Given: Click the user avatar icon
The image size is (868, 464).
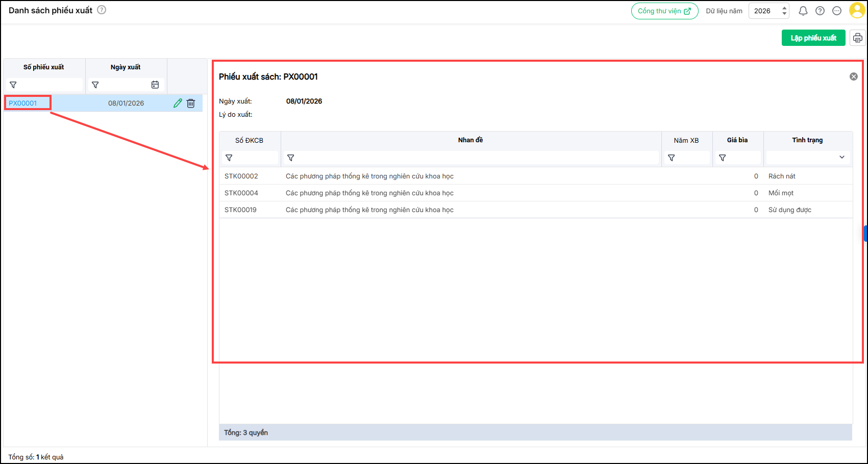Looking at the screenshot, I should coord(856,11).
